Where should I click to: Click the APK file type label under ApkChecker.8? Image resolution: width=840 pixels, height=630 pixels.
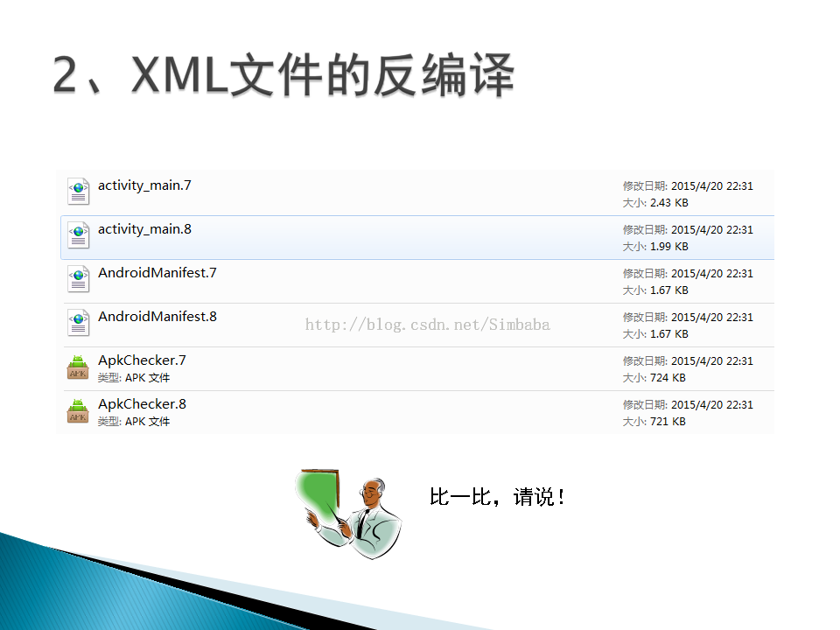134,422
